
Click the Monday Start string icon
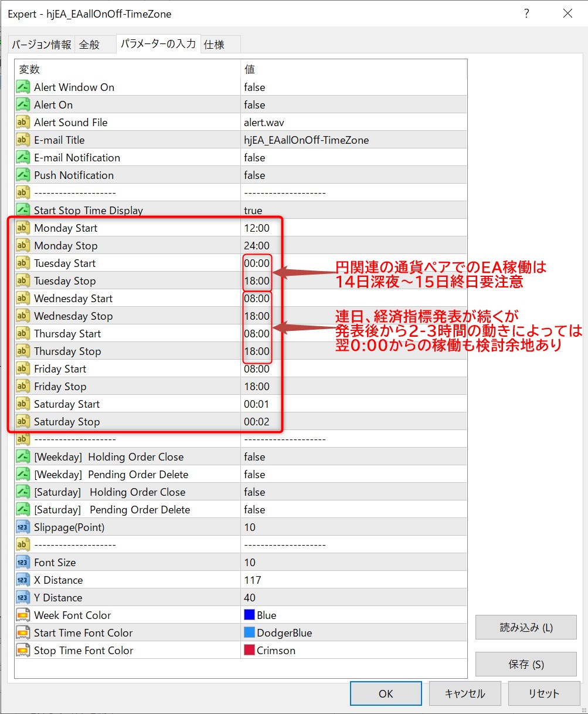coord(23,228)
